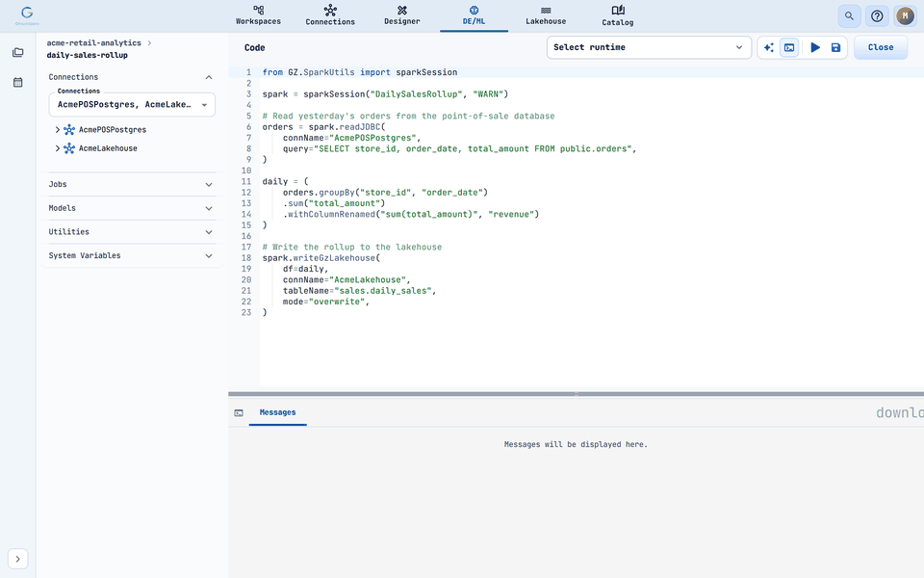Expand the System Variables section
Image resolution: width=924 pixels, height=578 pixels.
point(131,255)
